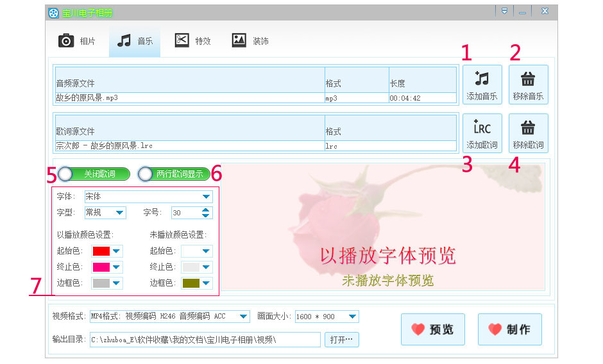Click the 制作 button
Image resolution: width=603 pixels, height=364 pixels.
pyautogui.click(x=509, y=329)
